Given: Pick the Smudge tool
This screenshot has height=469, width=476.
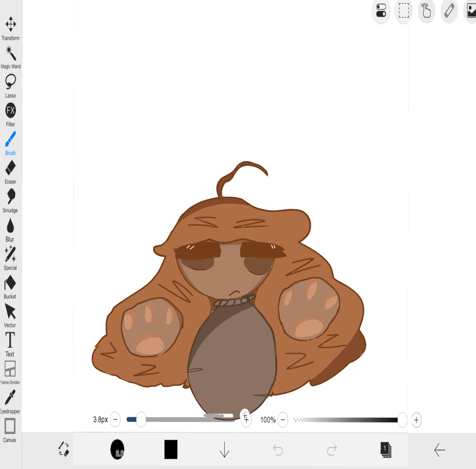Looking at the screenshot, I should [11, 197].
